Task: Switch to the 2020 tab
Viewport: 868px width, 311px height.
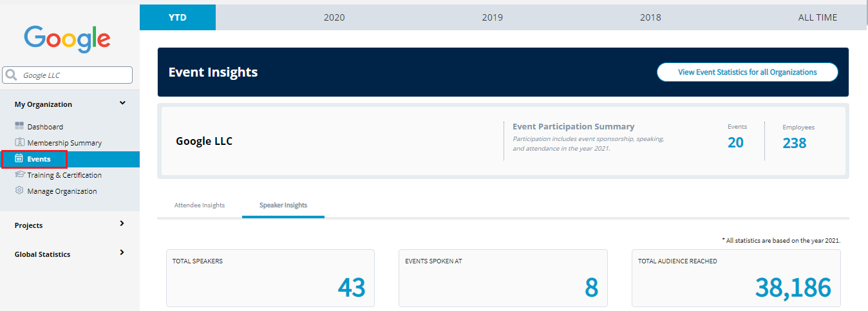Action: [334, 17]
